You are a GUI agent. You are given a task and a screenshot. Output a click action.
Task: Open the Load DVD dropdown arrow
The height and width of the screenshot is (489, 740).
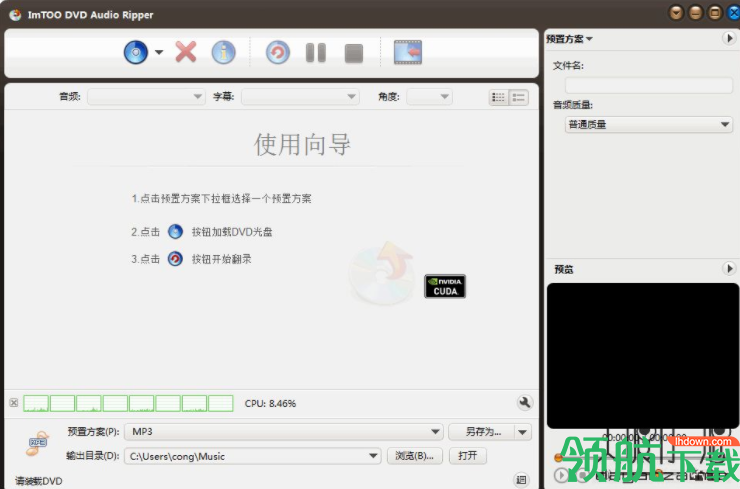[x=159, y=52]
